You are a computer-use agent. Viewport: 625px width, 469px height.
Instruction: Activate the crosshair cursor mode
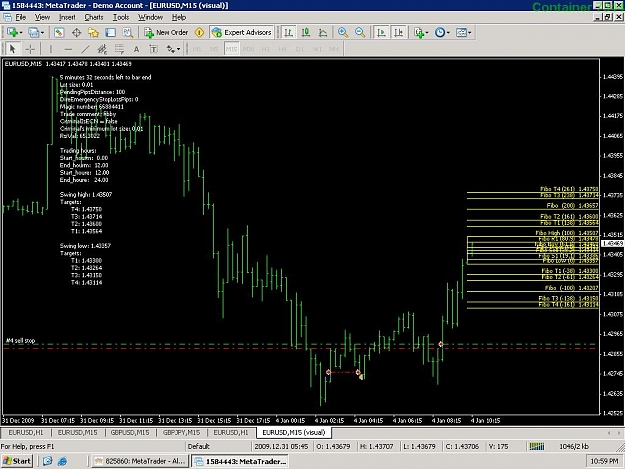pos(30,49)
